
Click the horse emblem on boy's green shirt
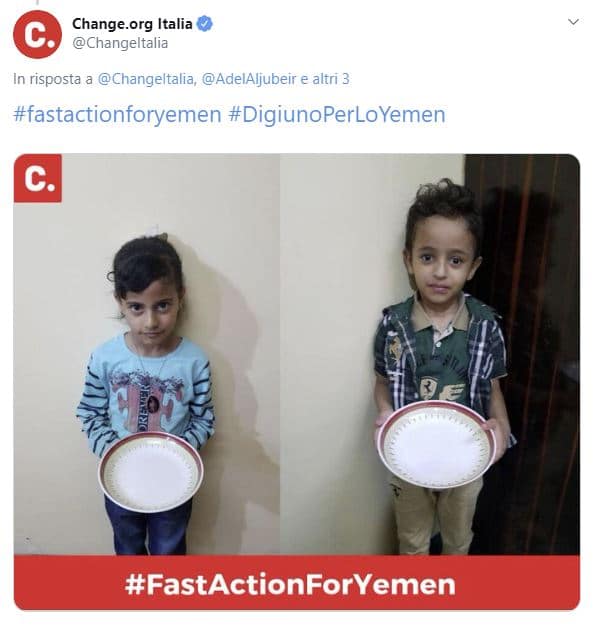pyautogui.click(x=428, y=387)
